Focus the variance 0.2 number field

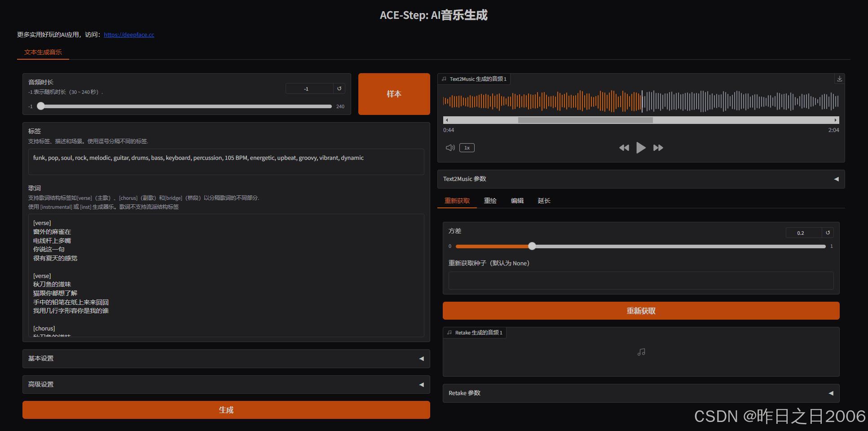tap(804, 233)
